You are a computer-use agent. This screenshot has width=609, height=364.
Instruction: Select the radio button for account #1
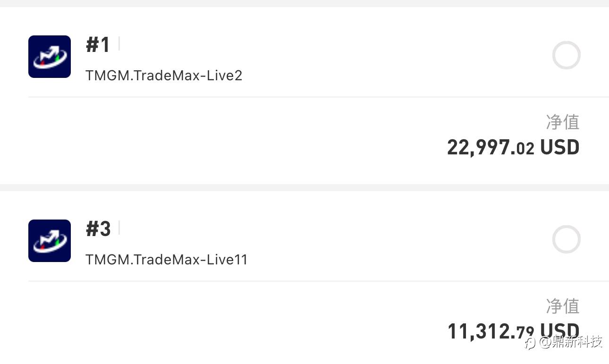pyautogui.click(x=566, y=55)
